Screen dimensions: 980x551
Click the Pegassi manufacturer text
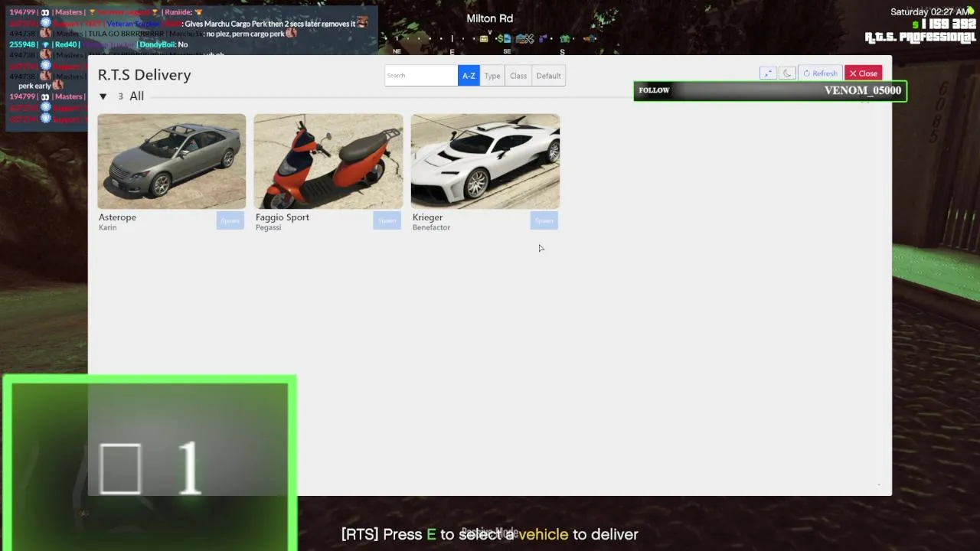(x=268, y=227)
